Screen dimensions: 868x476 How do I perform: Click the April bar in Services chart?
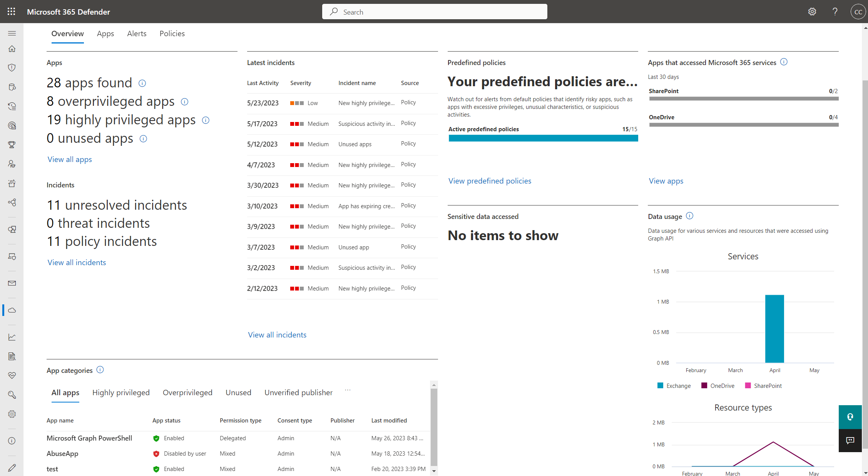tap(774, 329)
